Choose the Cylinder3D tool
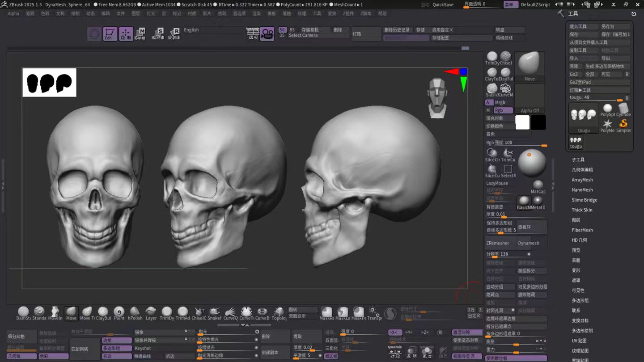 (623, 110)
